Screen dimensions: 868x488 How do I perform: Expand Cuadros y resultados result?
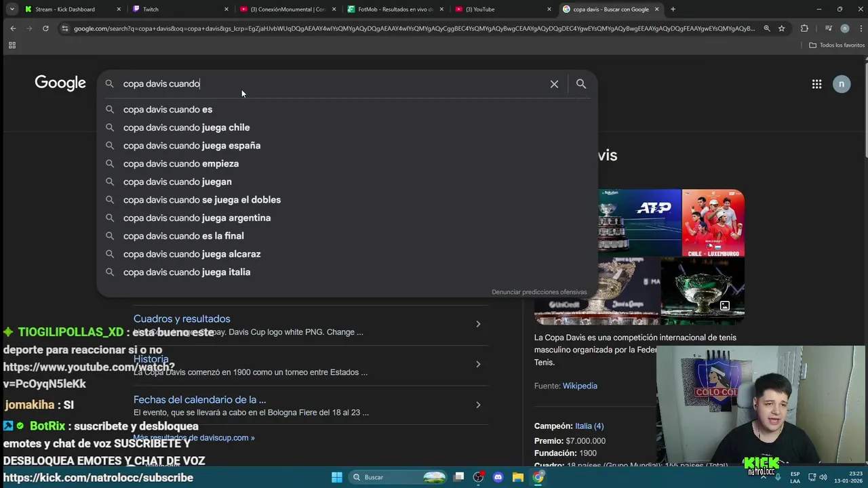click(478, 324)
